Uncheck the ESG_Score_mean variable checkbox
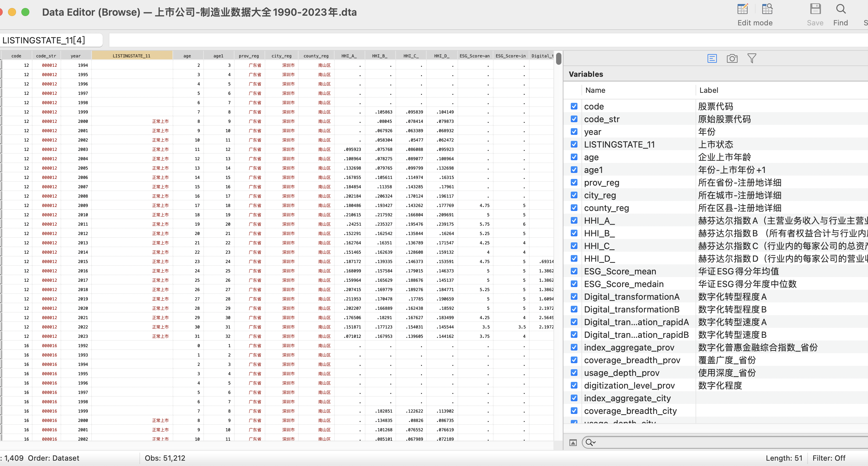Viewport: 868px width, 466px height. pyautogui.click(x=574, y=271)
